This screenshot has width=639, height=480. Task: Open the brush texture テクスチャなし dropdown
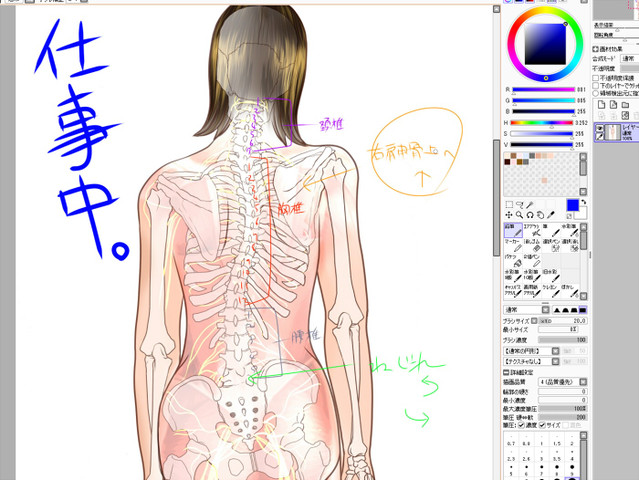click(x=555, y=361)
